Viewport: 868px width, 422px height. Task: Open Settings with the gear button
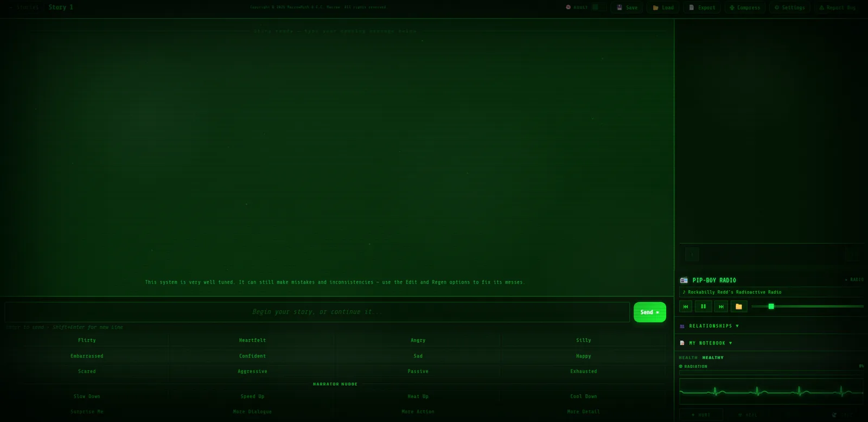pyautogui.click(x=790, y=8)
